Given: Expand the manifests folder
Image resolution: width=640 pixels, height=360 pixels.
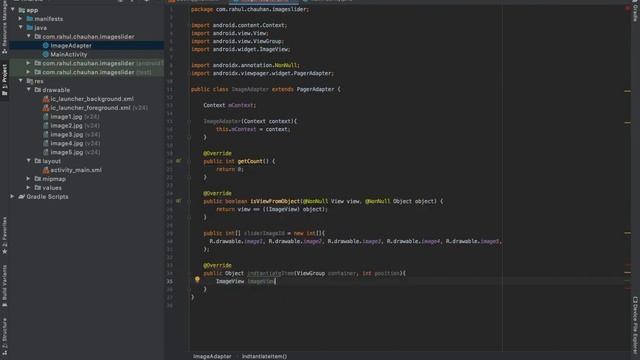Looking at the screenshot, I should tap(20, 19).
